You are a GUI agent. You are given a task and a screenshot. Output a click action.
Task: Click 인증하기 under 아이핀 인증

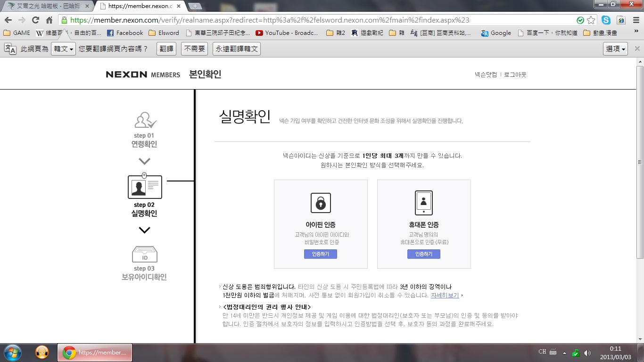coord(321,254)
